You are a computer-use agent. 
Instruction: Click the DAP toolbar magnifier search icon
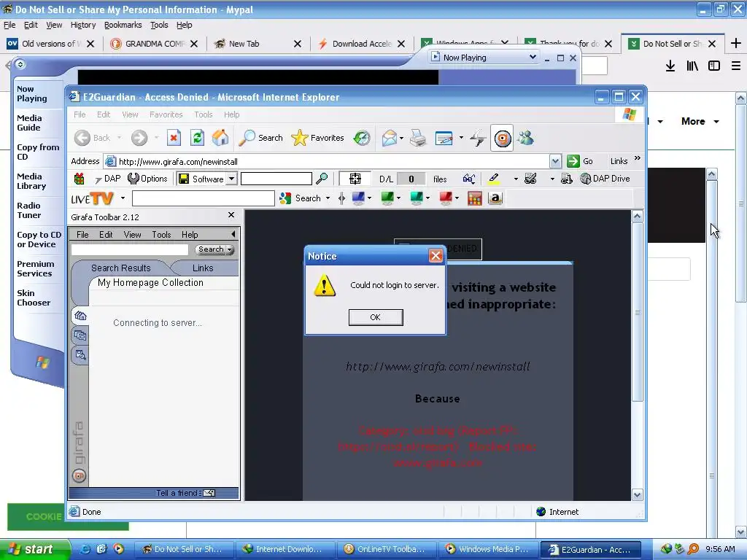(322, 179)
